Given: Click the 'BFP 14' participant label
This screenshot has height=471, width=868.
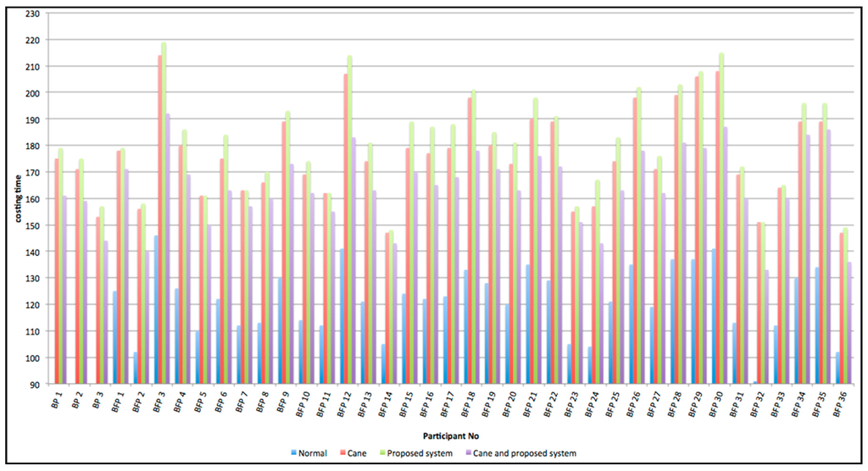Looking at the screenshot, I should pyautogui.click(x=384, y=402).
